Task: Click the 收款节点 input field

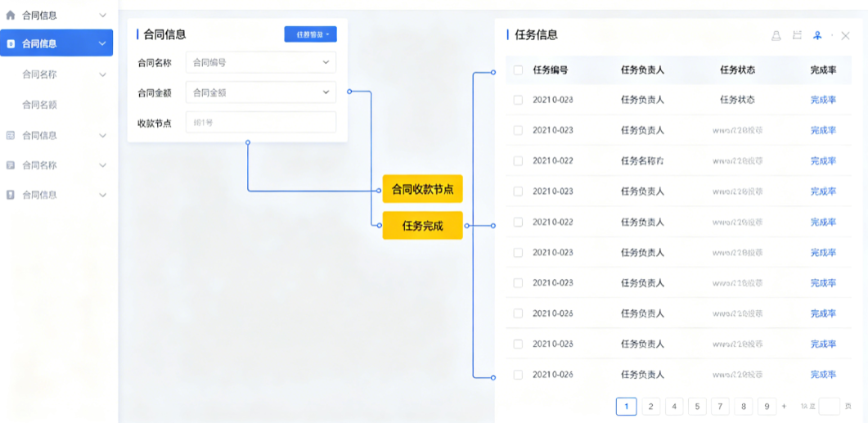Action: [261, 123]
